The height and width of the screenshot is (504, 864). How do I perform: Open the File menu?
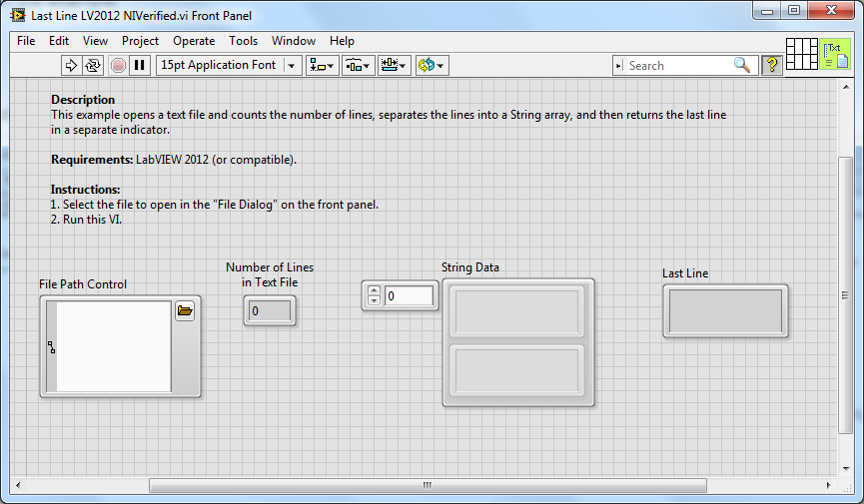[26, 41]
